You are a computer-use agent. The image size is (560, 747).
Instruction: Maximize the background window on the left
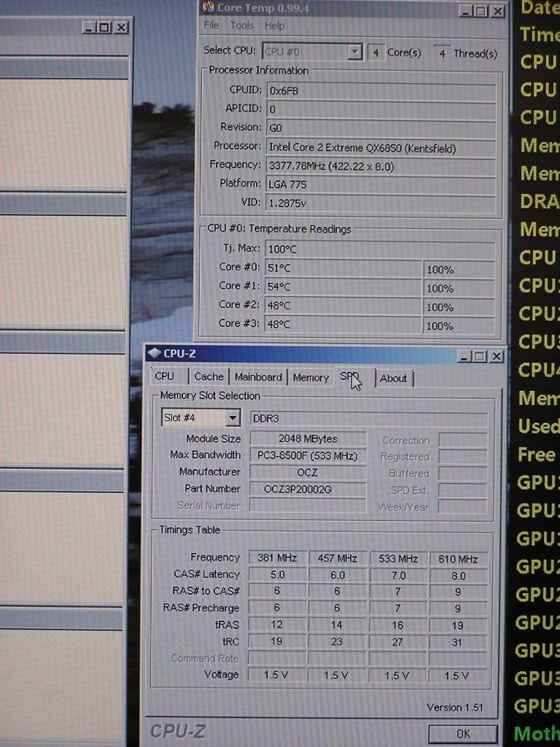pyautogui.click(x=105, y=28)
